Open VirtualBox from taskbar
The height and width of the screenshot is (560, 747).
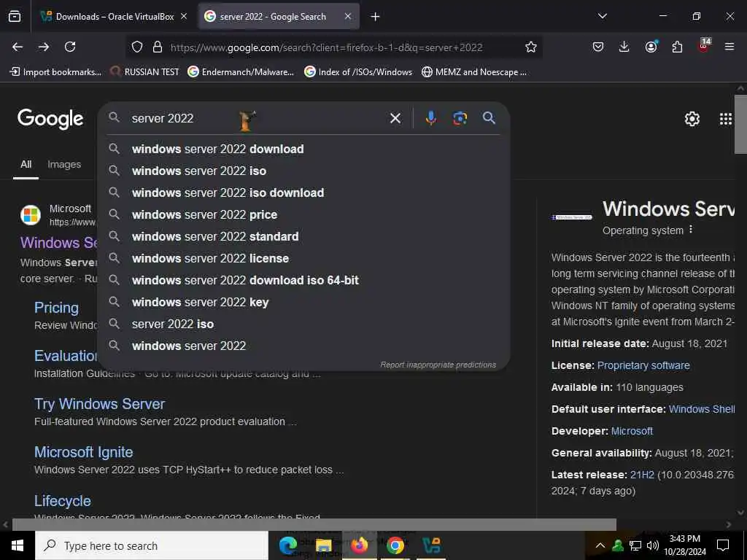point(431,545)
